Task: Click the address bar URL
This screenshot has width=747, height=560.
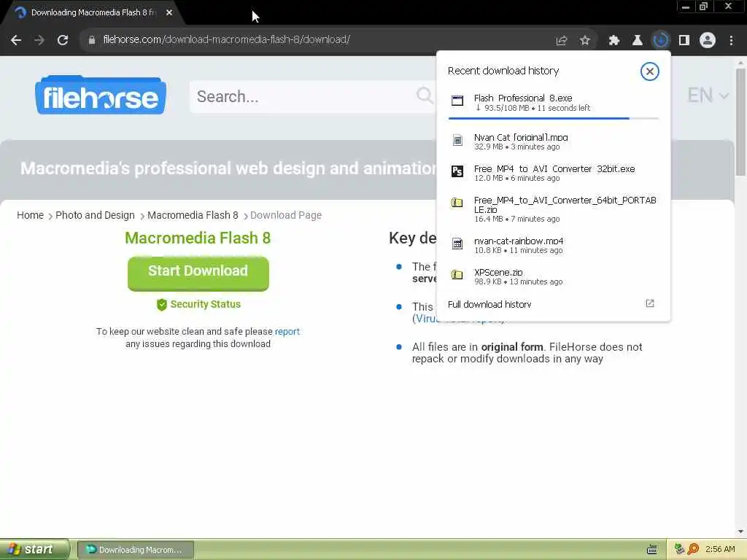Action: coord(227,40)
